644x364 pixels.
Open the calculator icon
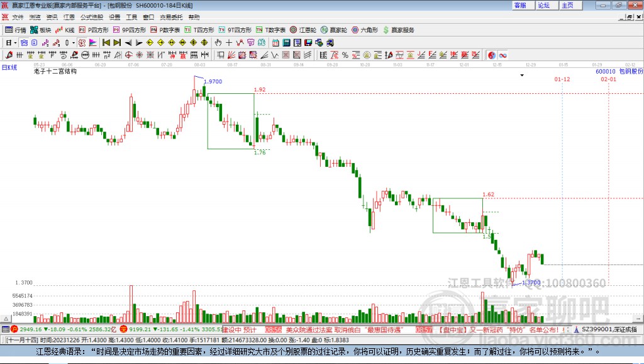286,43
